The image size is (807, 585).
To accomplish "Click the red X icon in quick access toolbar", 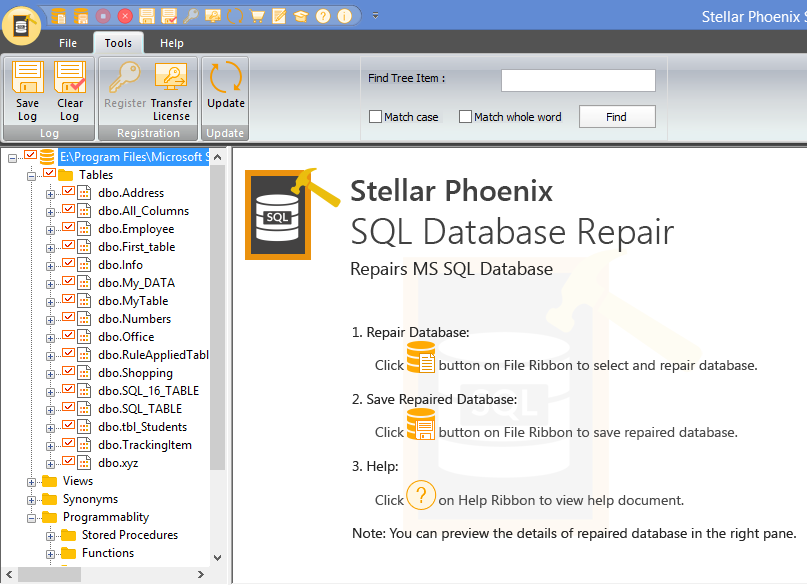I will click(x=125, y=16).
